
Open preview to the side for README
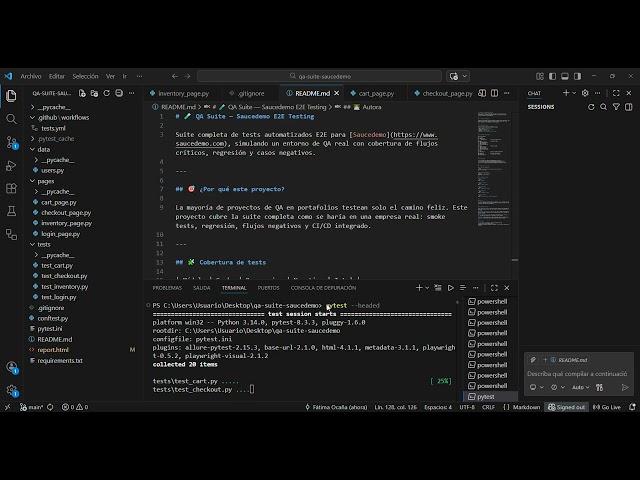click(482, 93)
